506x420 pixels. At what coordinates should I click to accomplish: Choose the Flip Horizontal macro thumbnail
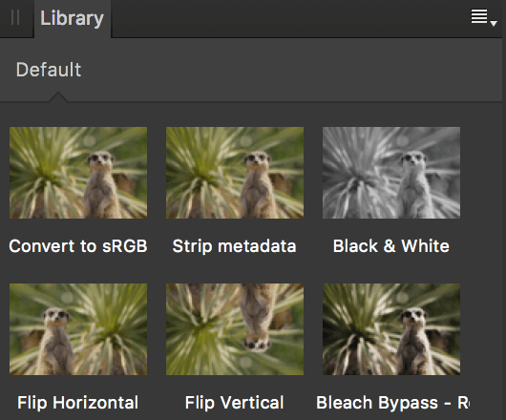[78, 329]
